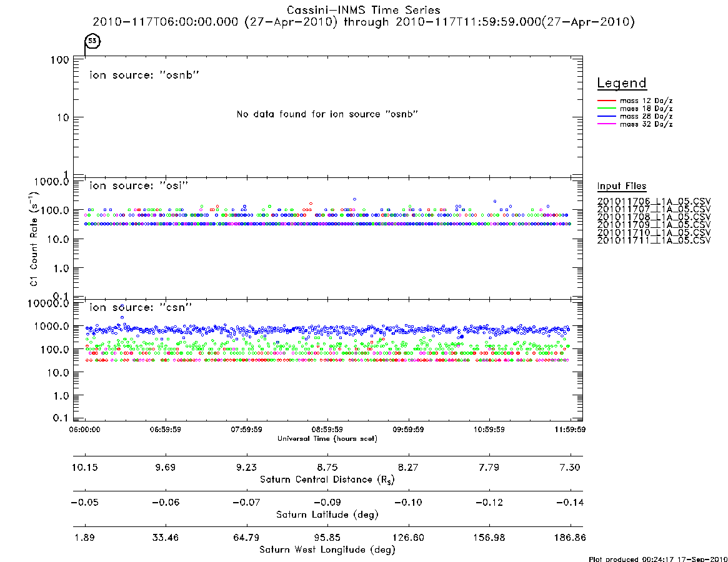Click the blue mass 28 Da/z legend line

[606, 117]
